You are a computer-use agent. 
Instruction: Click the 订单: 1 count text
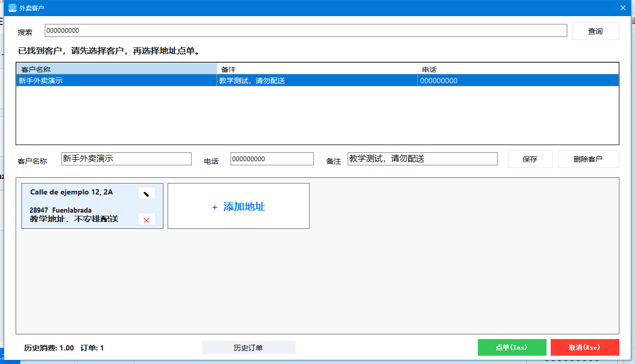pos(92,348)
